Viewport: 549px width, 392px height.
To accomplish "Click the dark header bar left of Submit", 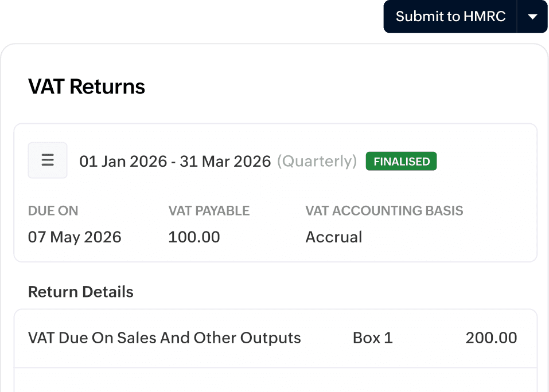I will pyautogui.click(x=189, y=20).
